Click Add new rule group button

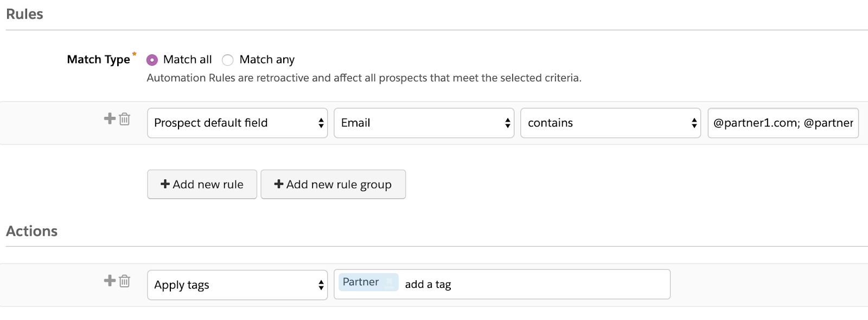333,185
